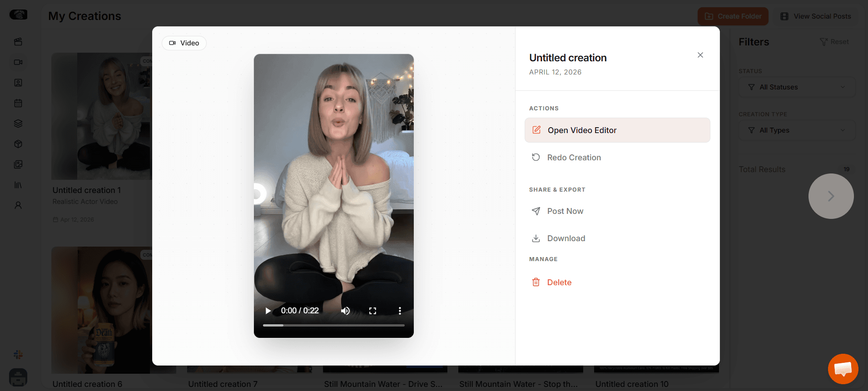Mute the video audio
Screen dimensions: 868x391
pyautogui.click(x=346, y=311)
